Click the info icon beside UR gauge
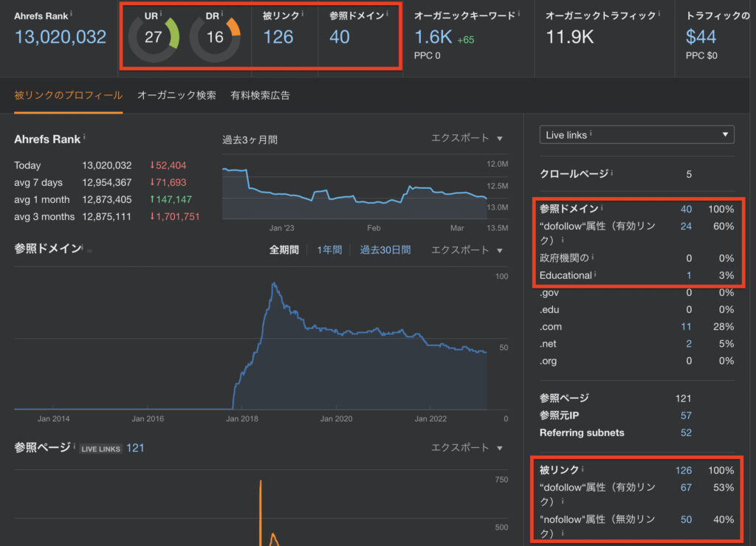The image size is (756, 546). [x=161, y=13]
